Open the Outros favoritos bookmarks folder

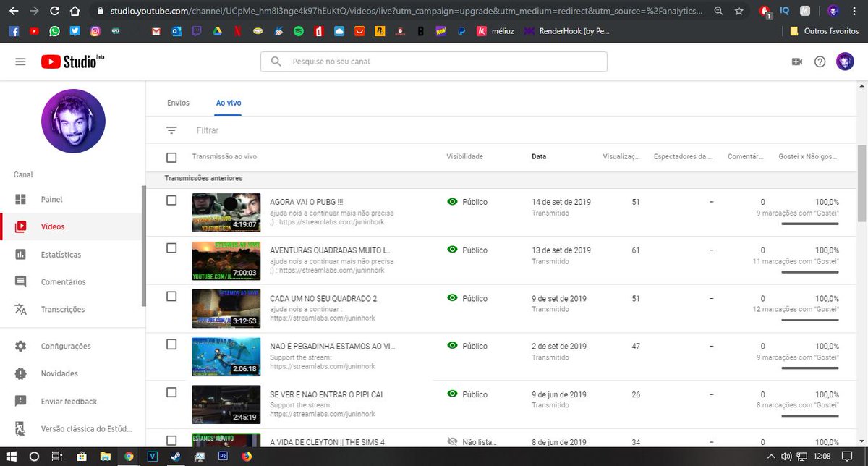click(825, 32)
